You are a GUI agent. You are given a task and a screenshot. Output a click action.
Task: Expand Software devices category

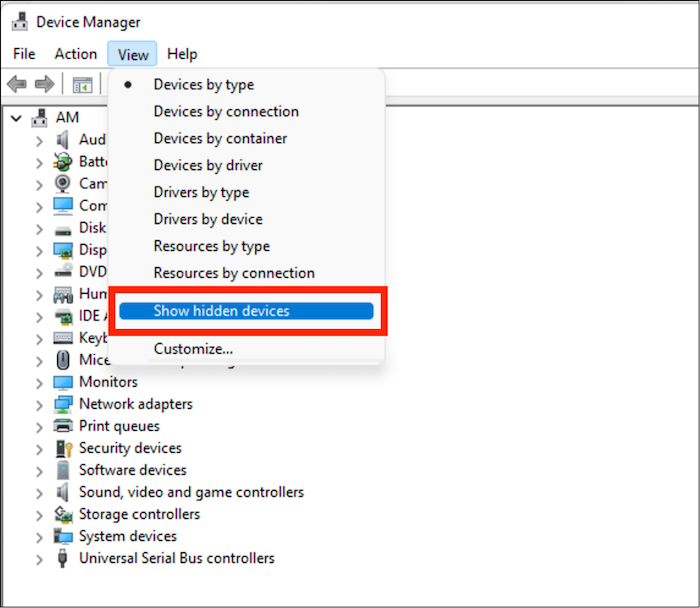(x=39, y=471)
